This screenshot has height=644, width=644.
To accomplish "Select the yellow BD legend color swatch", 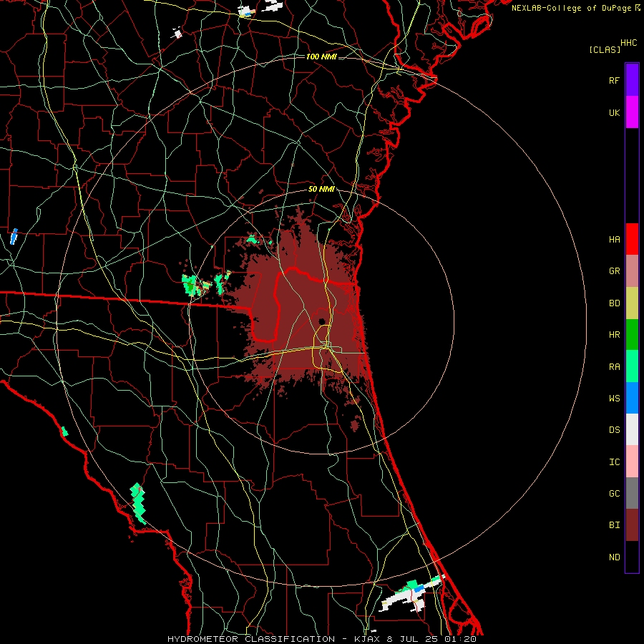I will (632, 303).
